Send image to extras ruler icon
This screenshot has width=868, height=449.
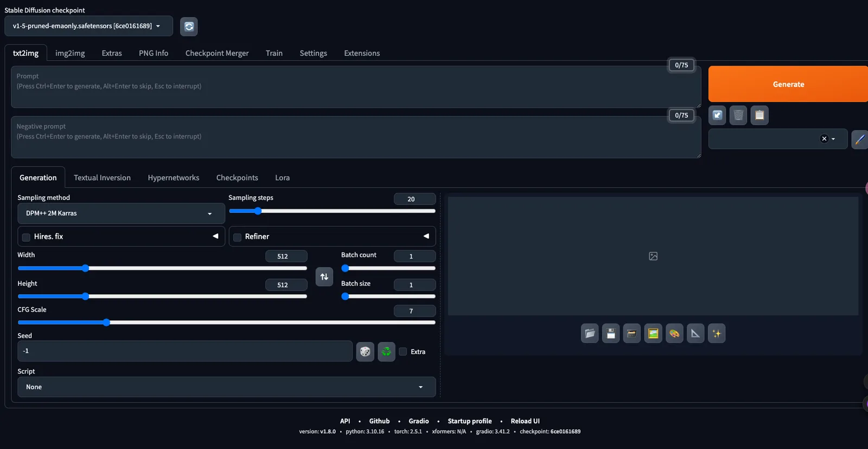pyautogui.click(x=695, y=333)
